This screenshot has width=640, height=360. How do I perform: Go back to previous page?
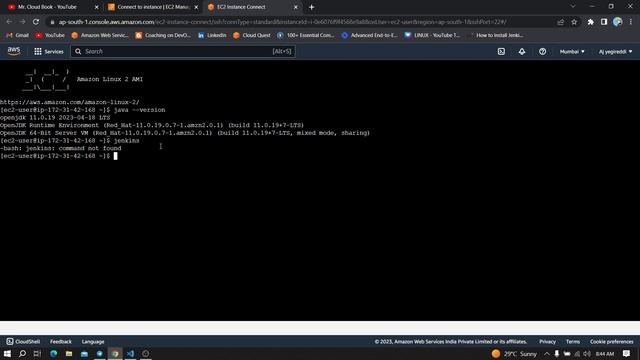9,22
